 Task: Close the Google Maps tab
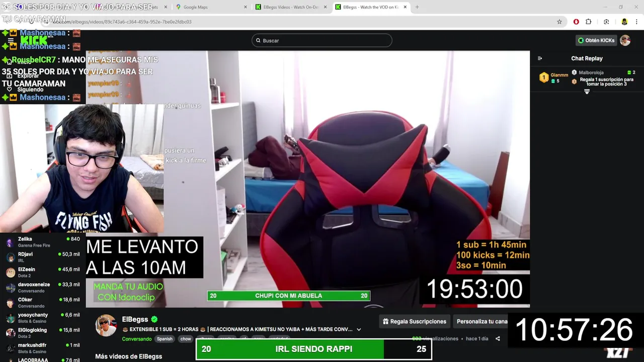pyautogui.click(x=246, y=7)
